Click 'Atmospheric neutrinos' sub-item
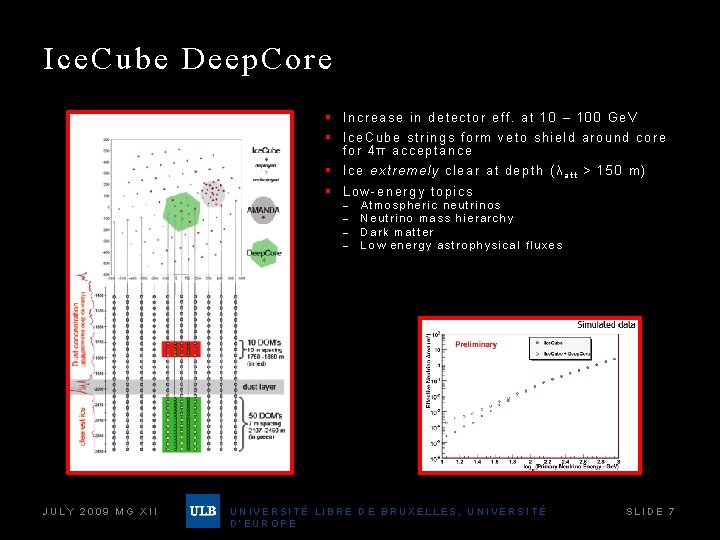This screenshot has width=720, height=540. pos(430,205)
